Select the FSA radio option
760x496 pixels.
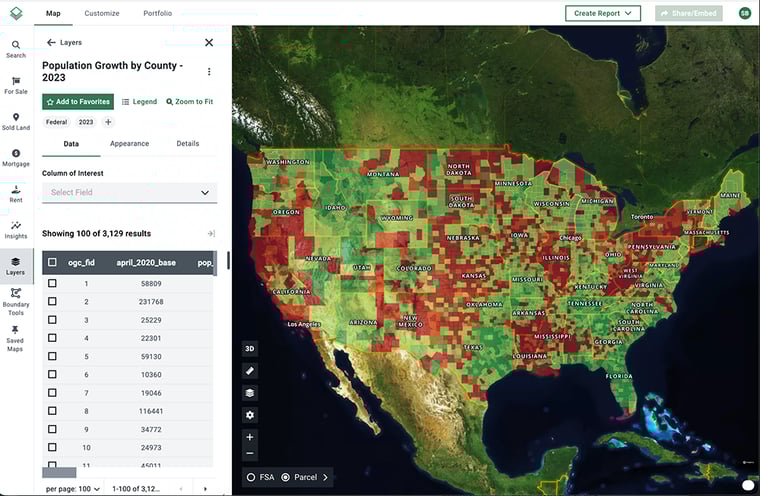(251, 477)
